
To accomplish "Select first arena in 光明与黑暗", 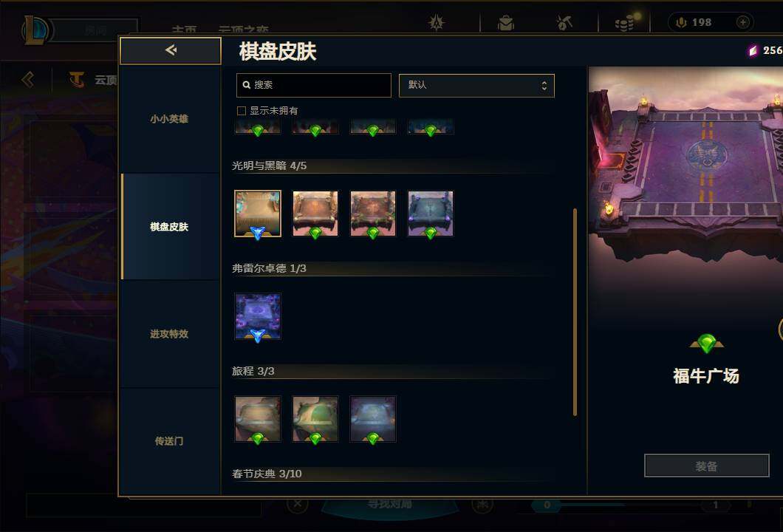I will [258, 214].
